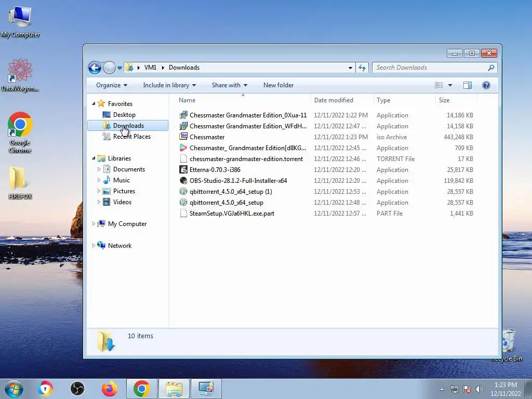Show hidden tray icons arrow
This screenshot has width=532, height=399.
pos(442,389)
